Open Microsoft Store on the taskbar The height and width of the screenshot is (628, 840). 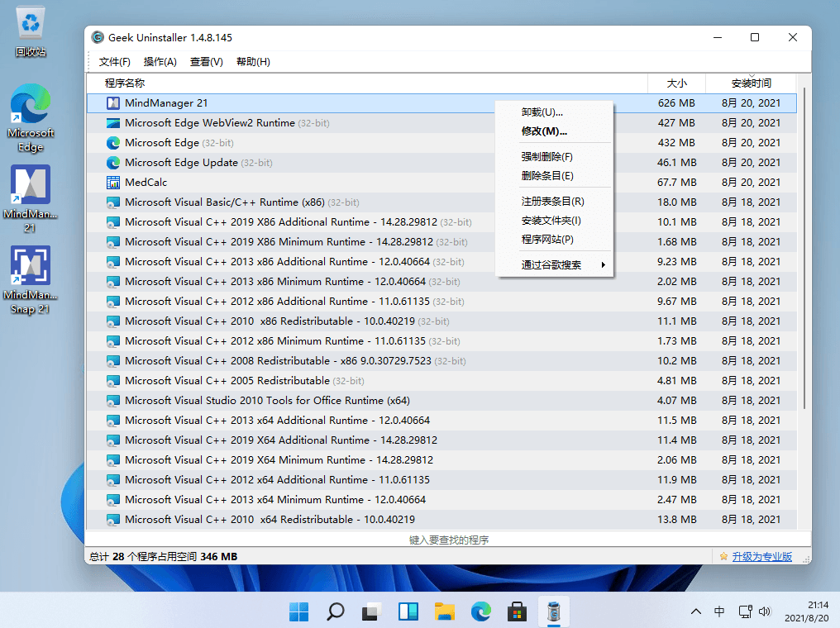click(517, 611)
